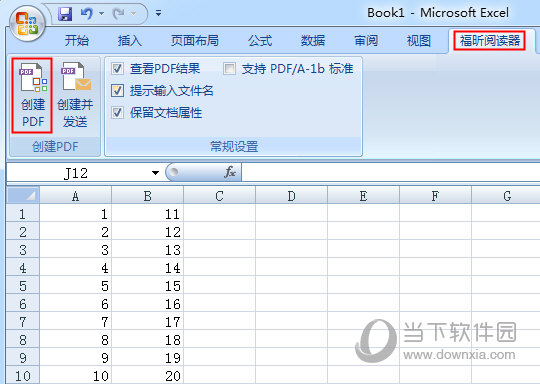Viewport: 540px width, 384px height.
Task: Toggle 保留文档属性 checkbox
Action: click(117, 112)
